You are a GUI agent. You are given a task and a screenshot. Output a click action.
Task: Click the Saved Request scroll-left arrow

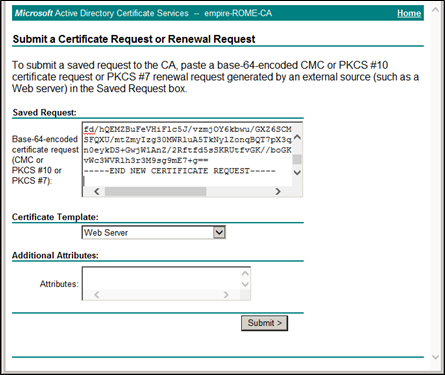pos(97,191)
